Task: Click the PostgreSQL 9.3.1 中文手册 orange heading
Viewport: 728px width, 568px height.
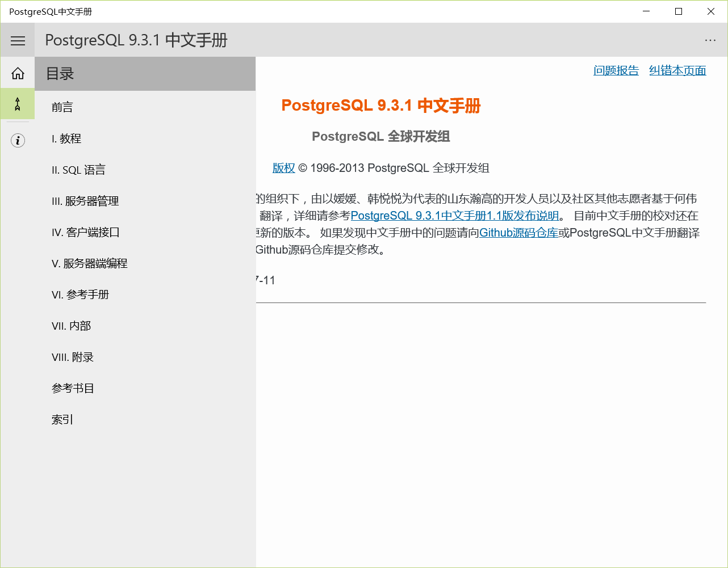Action: (381, 106)
